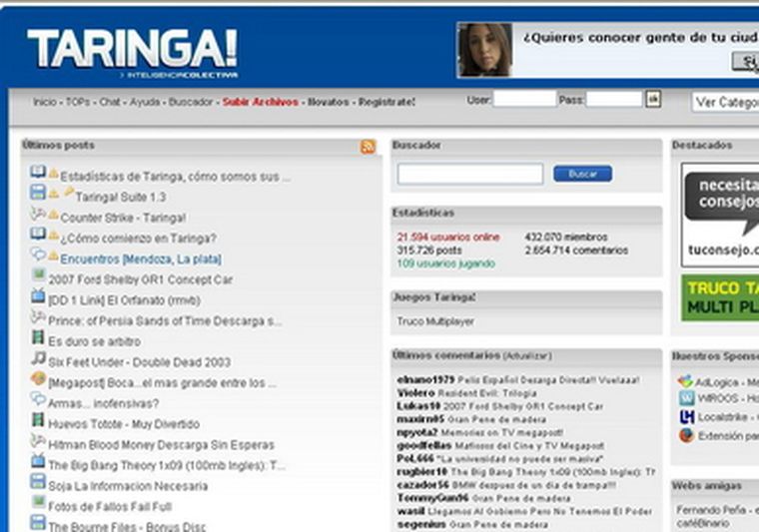
Task: Click the 109 usuarios jugando statistic
Action: (445, 264)
